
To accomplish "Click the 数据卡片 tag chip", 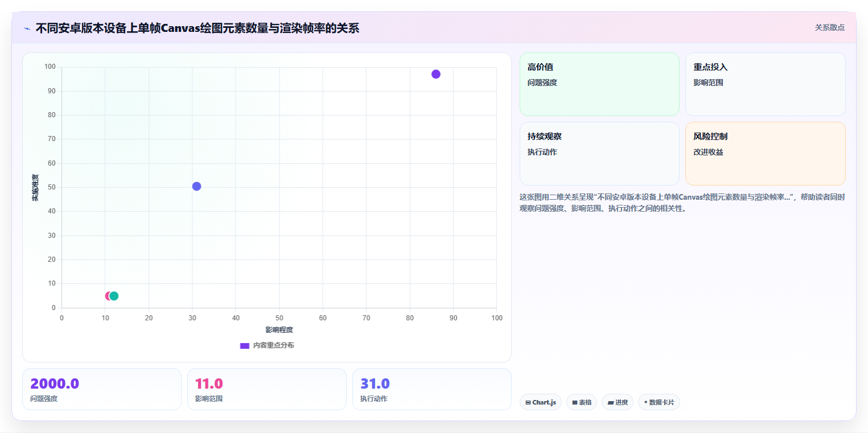I will click(659, 402).
